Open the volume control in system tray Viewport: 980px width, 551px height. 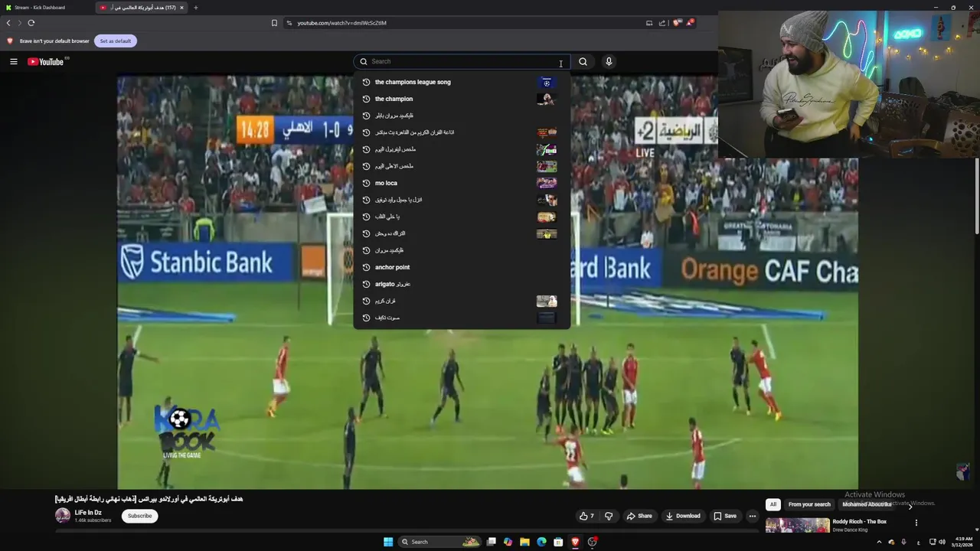pos(942,542)
